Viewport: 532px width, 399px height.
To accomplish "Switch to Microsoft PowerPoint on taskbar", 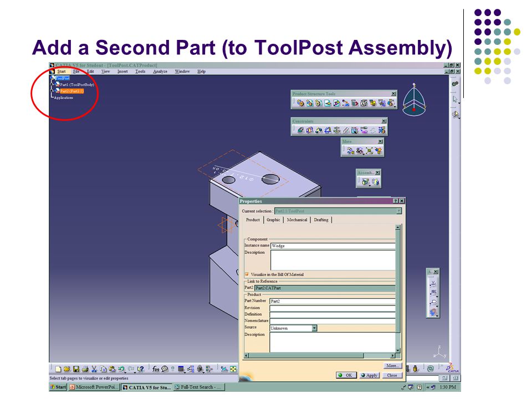I will pos(94,387).
